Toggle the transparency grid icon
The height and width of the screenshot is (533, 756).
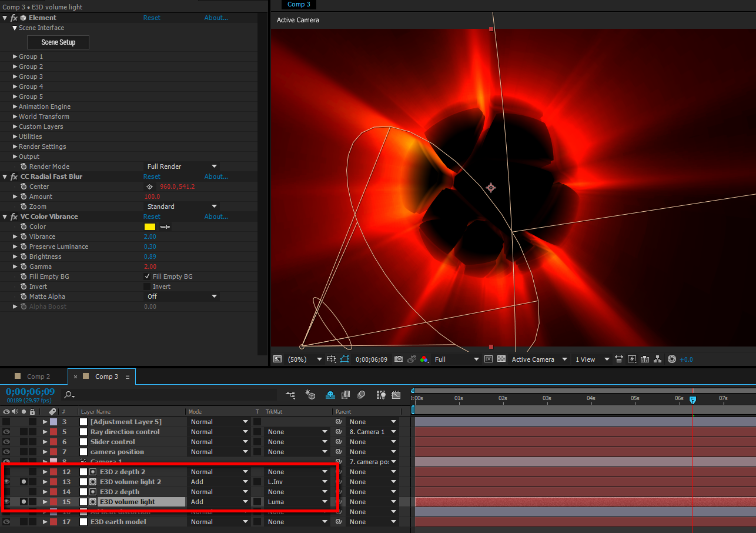tap(501, 359)
